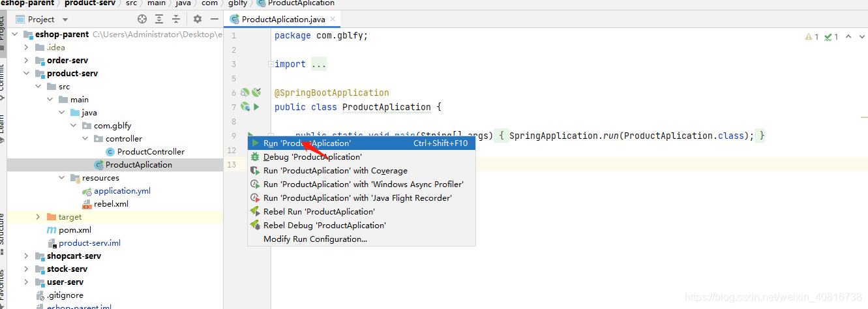
Task: Click the Rebel Debug icon in context menu
Action: [x=256, y=226]
